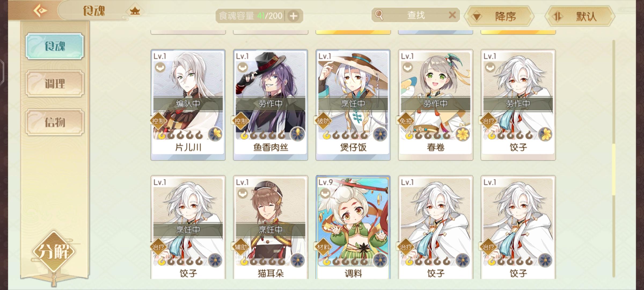Open the 信物 tab
Viewport: 644px width, 290px height.
click(x=55, y=122)
